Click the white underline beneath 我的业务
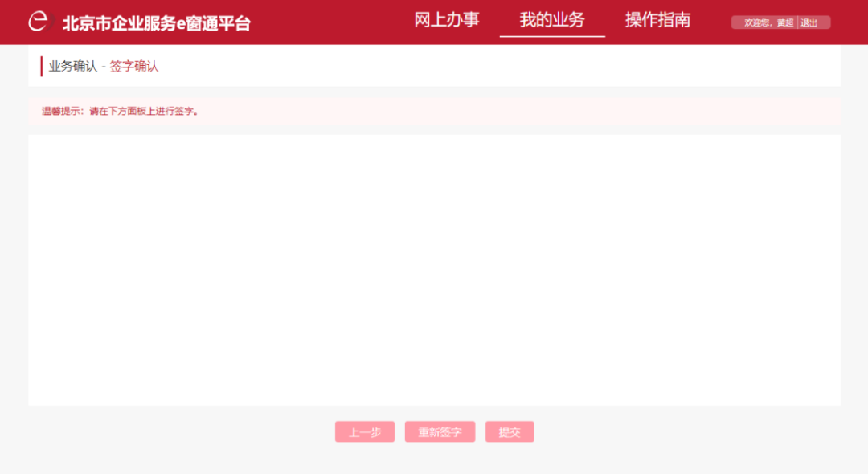Image resolution: width=868 pixels, height=474 pixels. coord(552,36)
